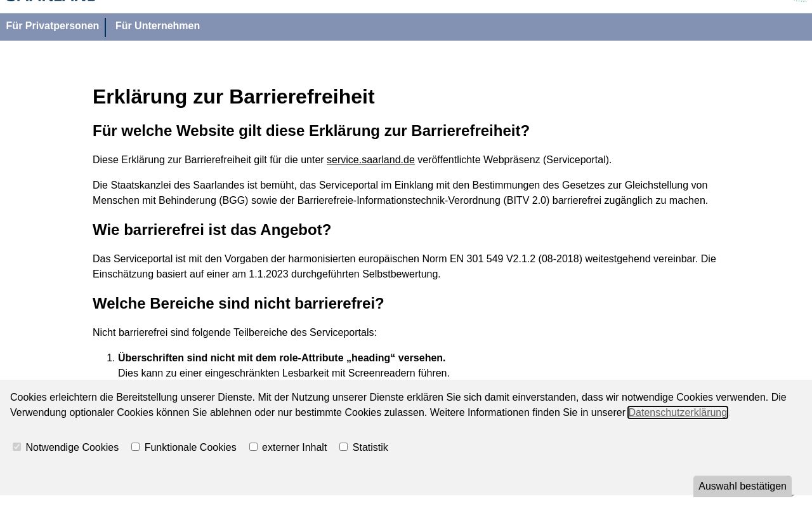Image resolution: width=812 pixels, height=508 pixels.
Task: Click the Notwendige Cookies checkbox
Action: 17,447
